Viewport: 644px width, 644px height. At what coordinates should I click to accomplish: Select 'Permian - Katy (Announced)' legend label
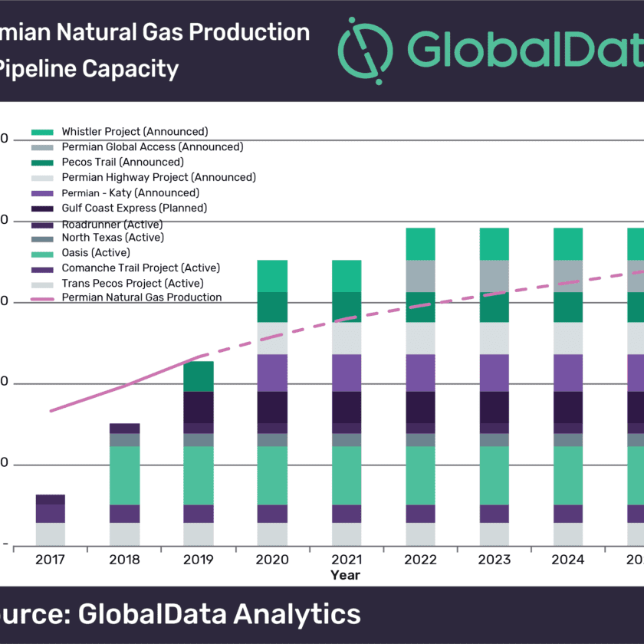click(x=130, y=192)
